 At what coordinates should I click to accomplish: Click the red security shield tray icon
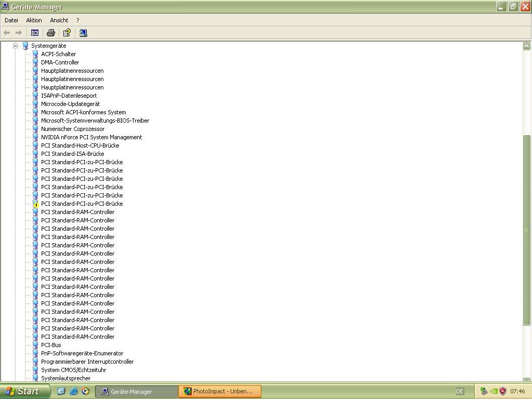[x=503, y=391]
